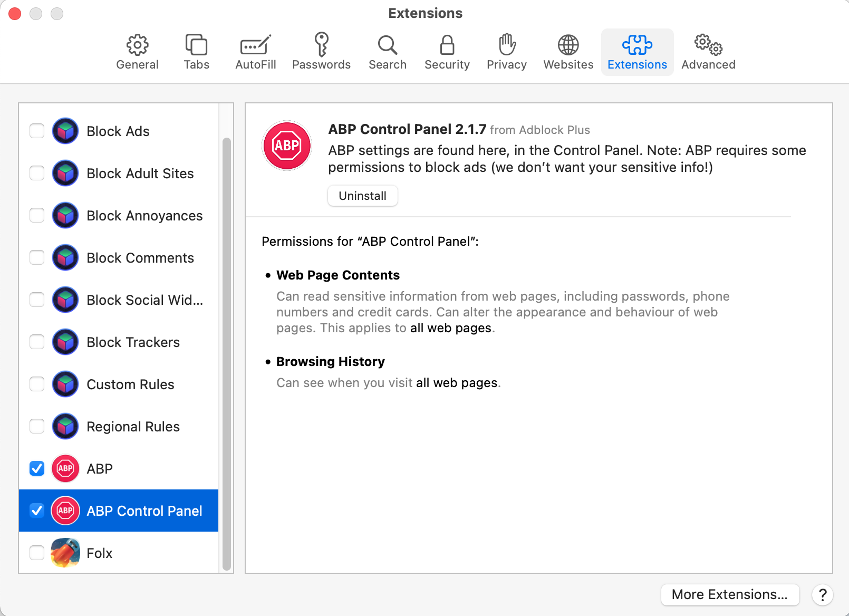This screenshot has height=616, width=849.
Task: Select the Block Ads row label
Action: tap(118, 131)
